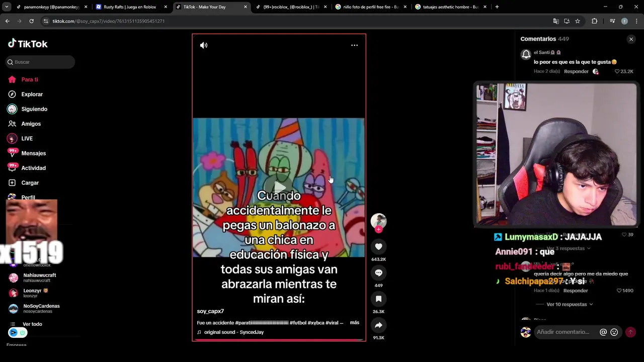This screenshot has width=644, height=362.
Task: Follow creator with red plus badge
Action: pyautogui.click(x=378, y=229)
